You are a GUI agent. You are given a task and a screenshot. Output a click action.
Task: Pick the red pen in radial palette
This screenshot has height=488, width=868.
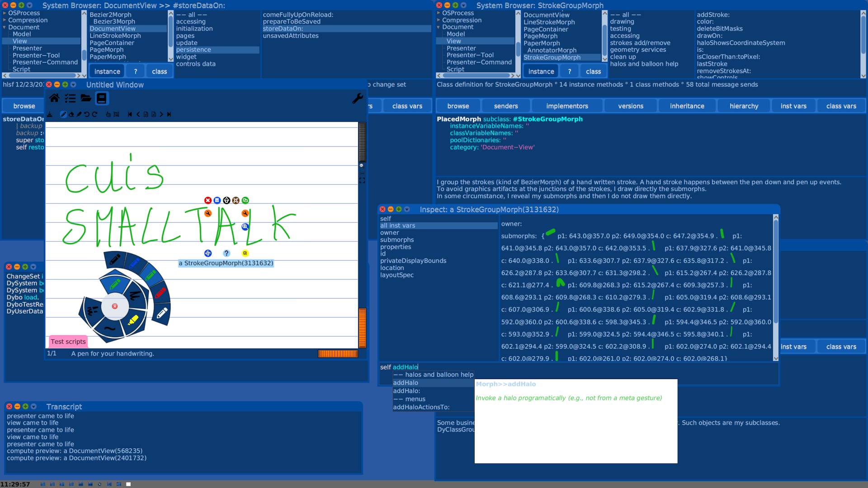pyautogui.click(x=160, y=294)
